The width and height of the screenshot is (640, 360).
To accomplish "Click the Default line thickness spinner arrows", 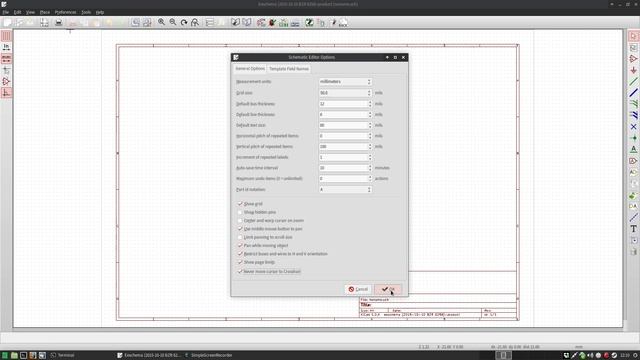I will (370, 114).
